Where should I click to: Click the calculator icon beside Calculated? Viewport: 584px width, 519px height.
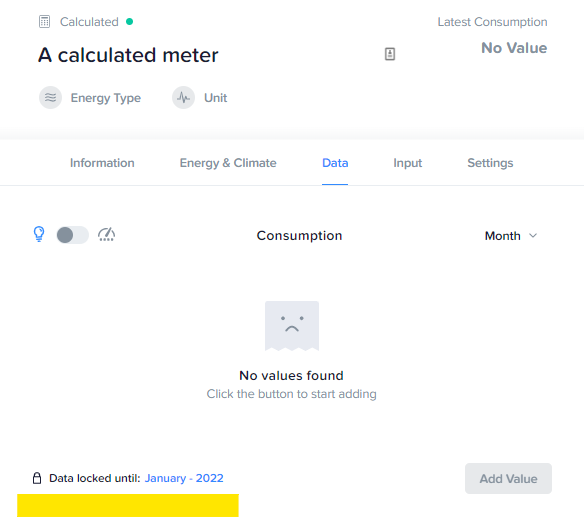pyautogui.click(x=44, y=22)
